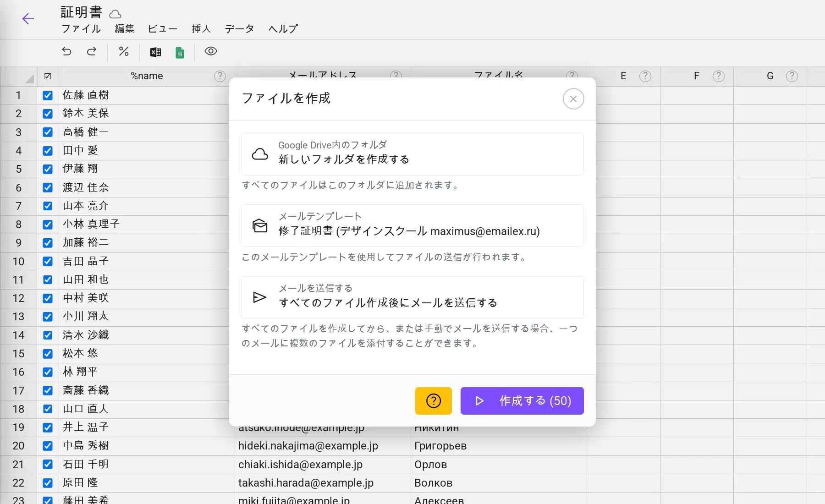Select column F header

[697, 76]
